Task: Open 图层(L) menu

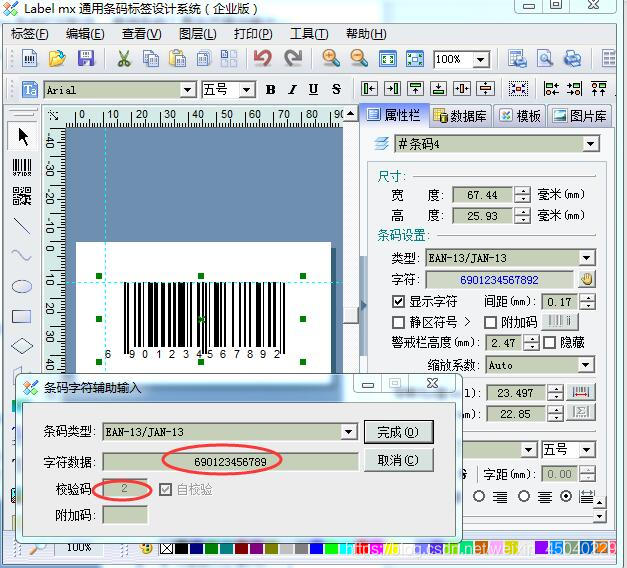Action: pos(198,34)
